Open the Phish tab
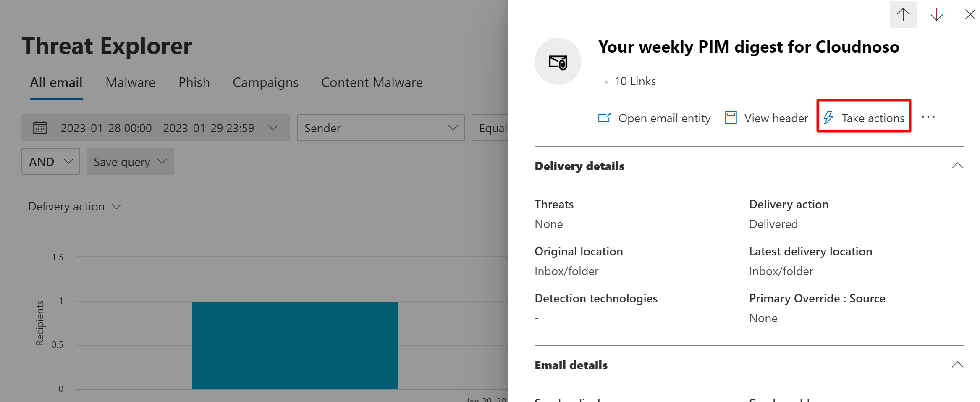 click(x=194, y=83)
